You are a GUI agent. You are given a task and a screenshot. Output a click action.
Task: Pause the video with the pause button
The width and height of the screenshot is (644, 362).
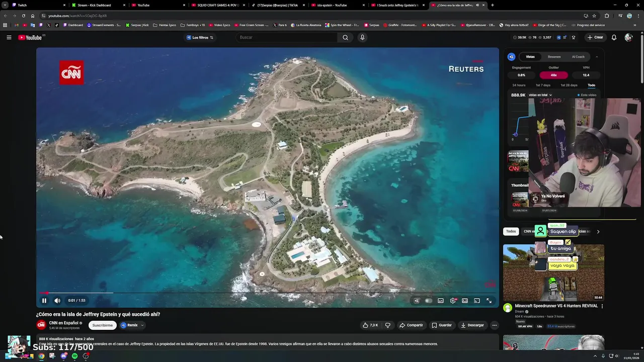(x=44, y=301)
